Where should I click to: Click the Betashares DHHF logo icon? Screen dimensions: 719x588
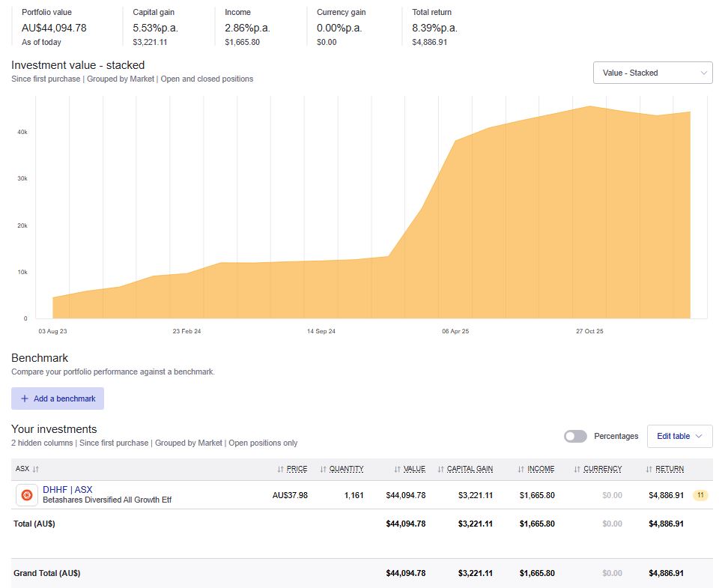pos(26,494)
